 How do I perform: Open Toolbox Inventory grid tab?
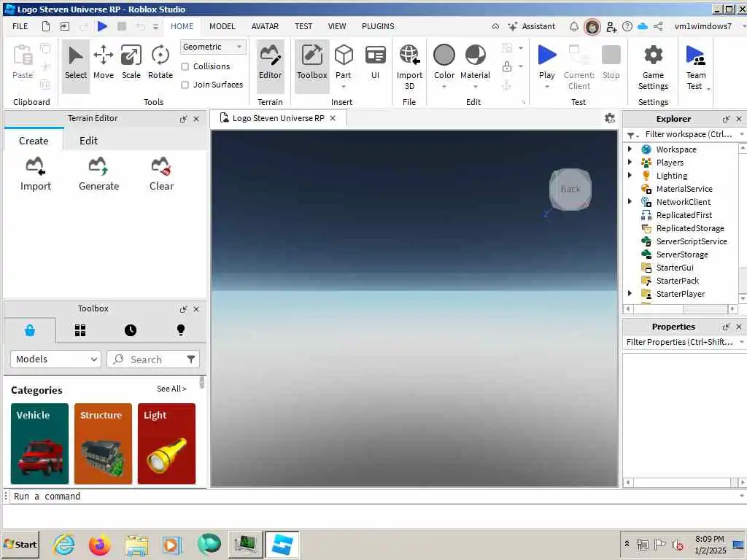(80, 330)
